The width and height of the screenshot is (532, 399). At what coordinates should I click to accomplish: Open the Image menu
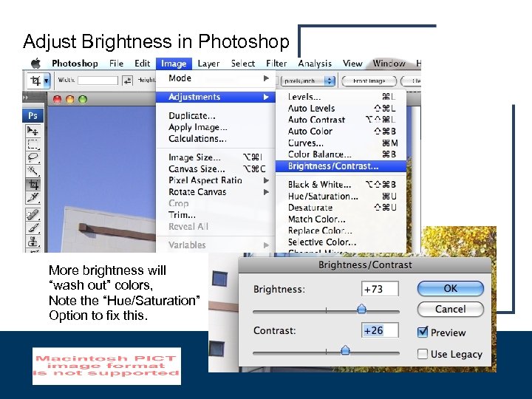click(x=174, y=64)
